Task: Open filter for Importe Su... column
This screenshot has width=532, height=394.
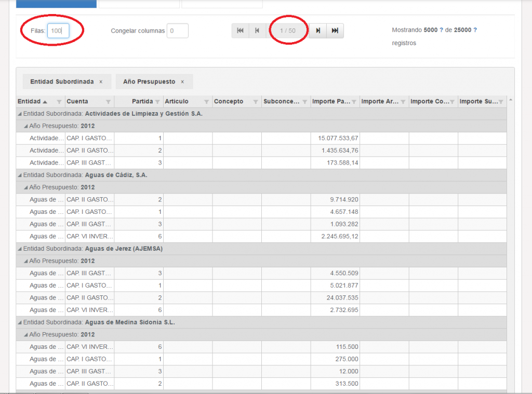Action: click(x=501, y=102)
